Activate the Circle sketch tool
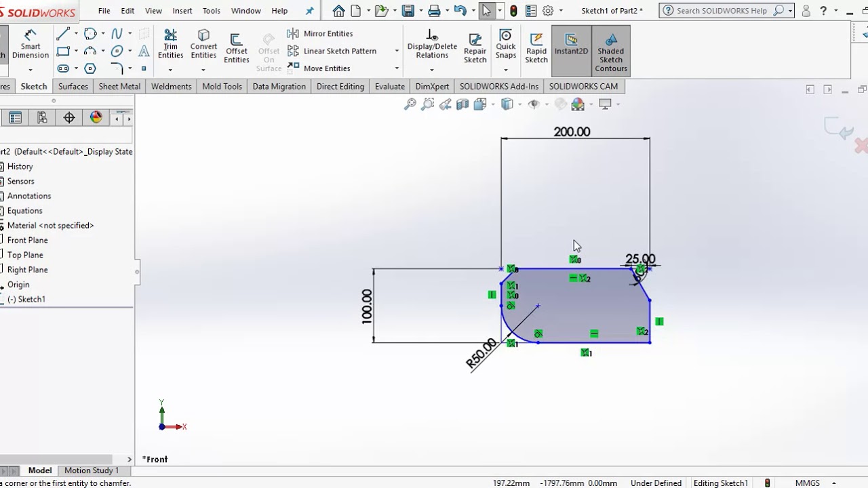The image size is (868, 488). click(90, 34)
